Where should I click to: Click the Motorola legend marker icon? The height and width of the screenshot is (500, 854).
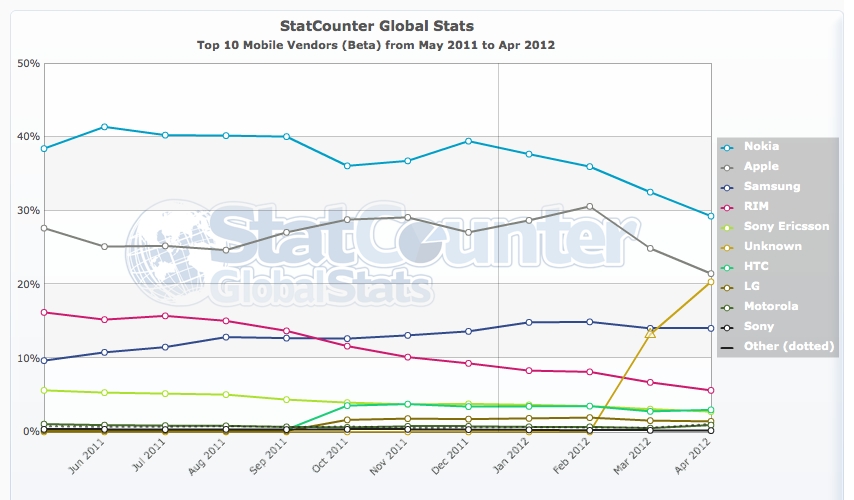tap(727, 307)
